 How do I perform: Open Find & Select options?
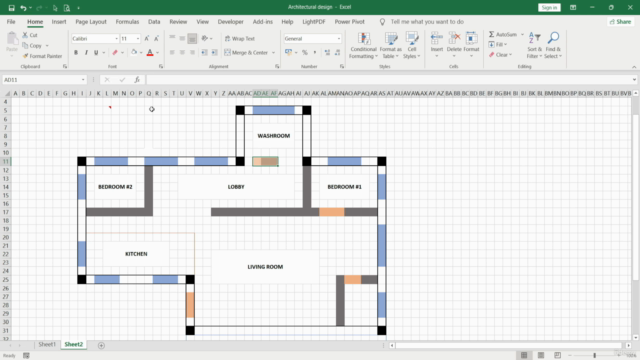[553, 45]
